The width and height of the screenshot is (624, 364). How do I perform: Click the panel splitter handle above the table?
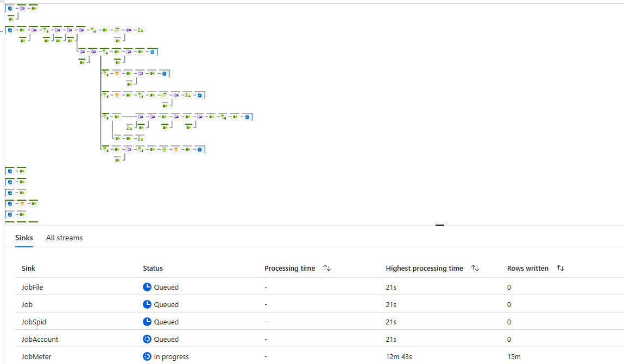[440, 225]
